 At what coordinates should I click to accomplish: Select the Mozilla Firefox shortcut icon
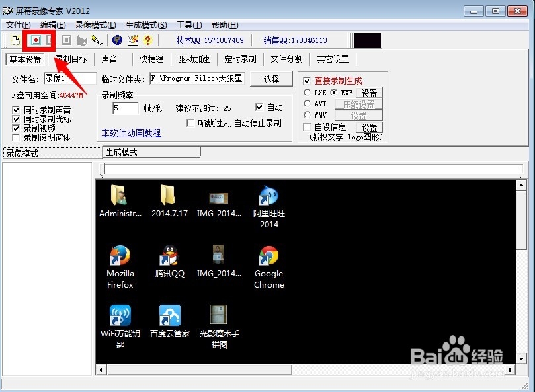(x=120, y=255)
